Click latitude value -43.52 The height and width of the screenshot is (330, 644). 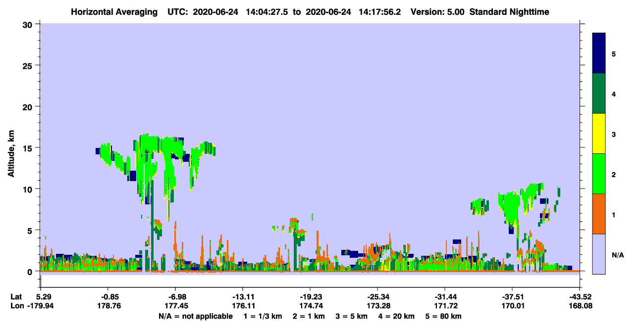tap(579, 297)
